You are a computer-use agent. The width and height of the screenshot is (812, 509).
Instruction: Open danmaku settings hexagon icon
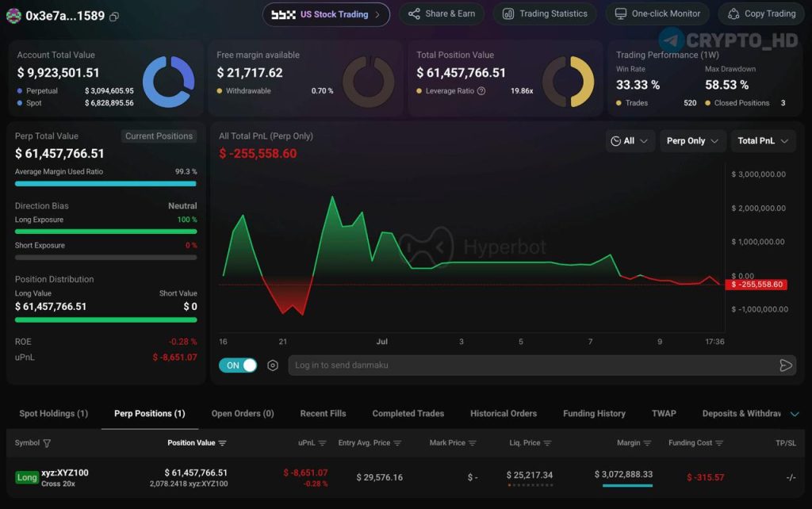(273, 365)
